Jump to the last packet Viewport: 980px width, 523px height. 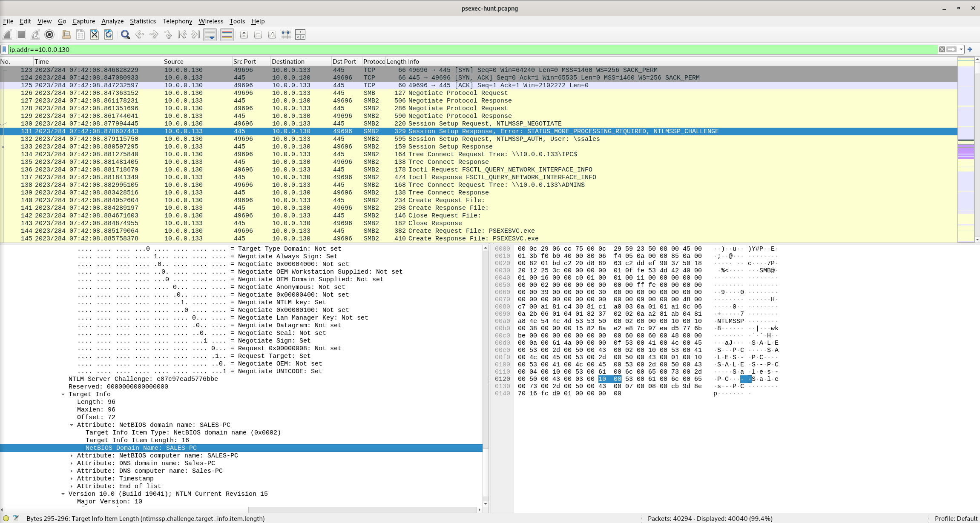click(x=195, y=35)
